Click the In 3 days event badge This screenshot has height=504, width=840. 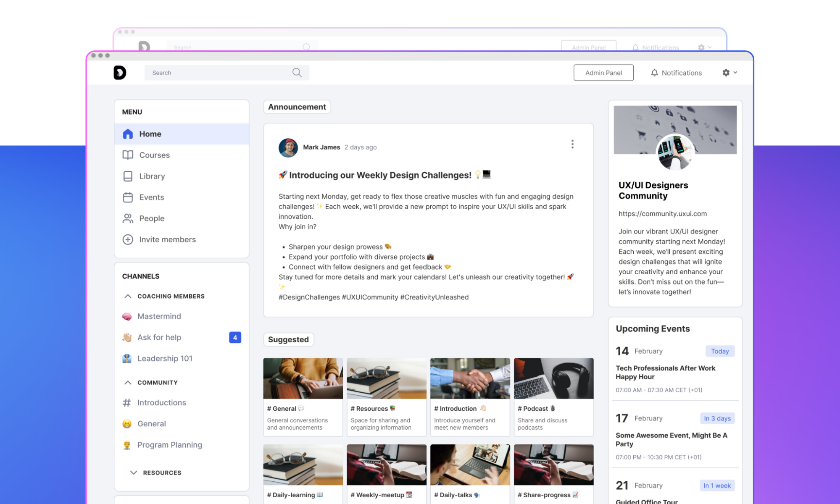tap(717, 418)
